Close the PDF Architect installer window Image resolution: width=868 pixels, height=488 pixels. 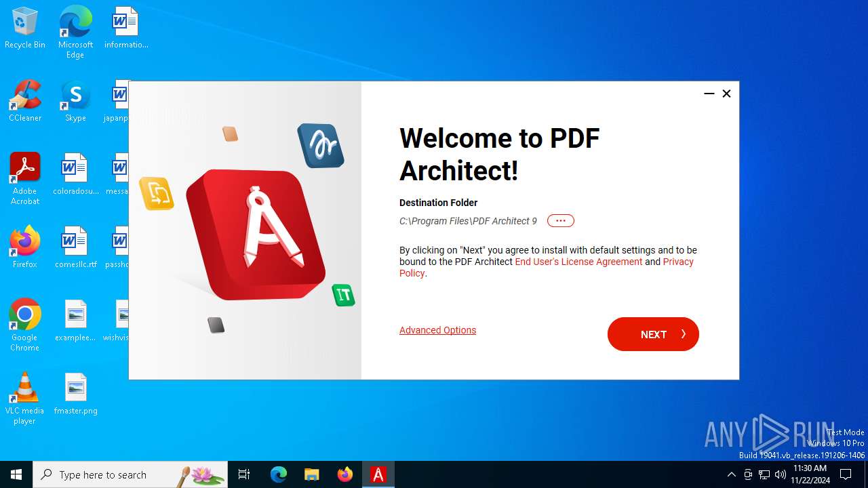(x=726, y=94)
